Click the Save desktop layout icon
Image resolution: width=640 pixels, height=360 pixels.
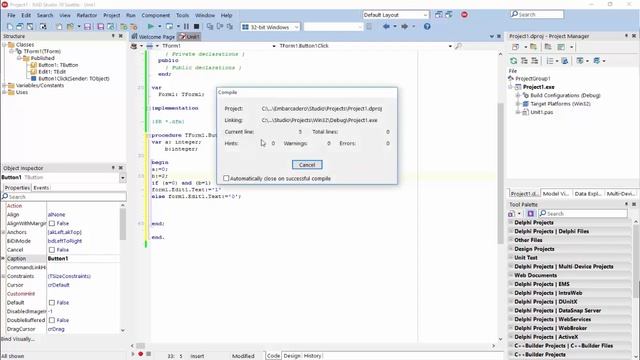click(x=439, y=15)
